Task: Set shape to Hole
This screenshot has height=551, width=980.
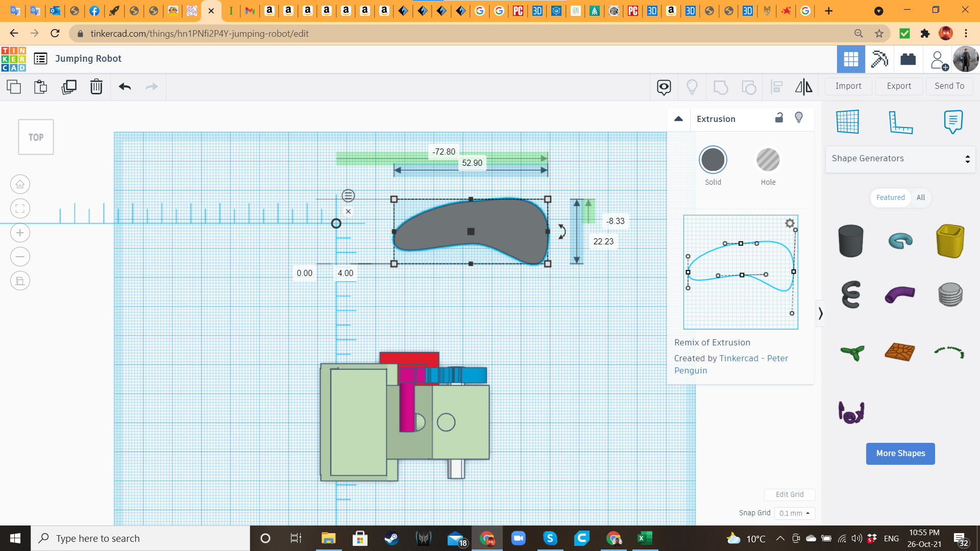Action: [768, 160]
